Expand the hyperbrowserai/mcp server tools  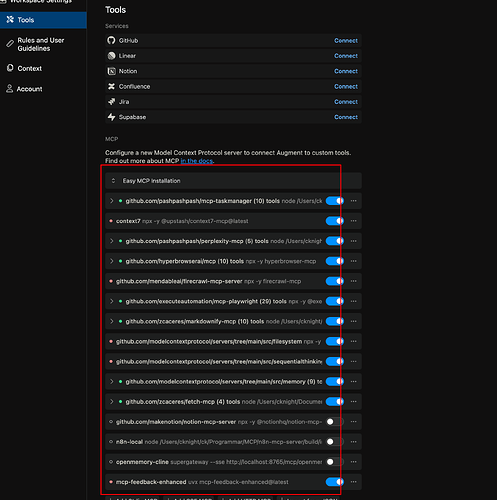112,261
